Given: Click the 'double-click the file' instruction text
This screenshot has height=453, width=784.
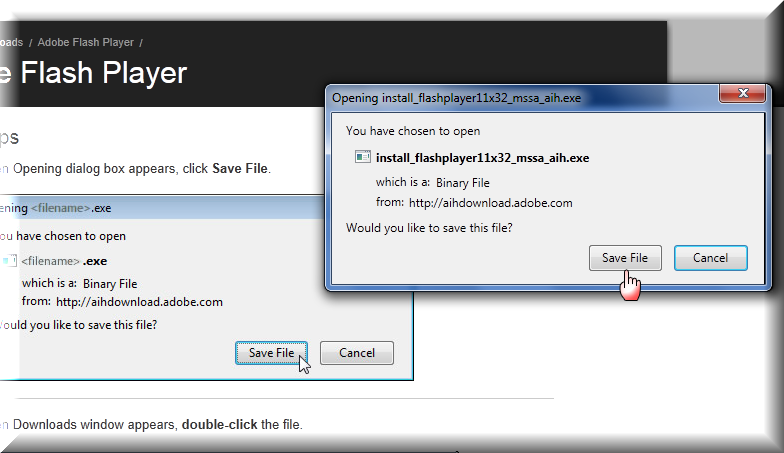Looking at the screenshot, I should (242, 424).
